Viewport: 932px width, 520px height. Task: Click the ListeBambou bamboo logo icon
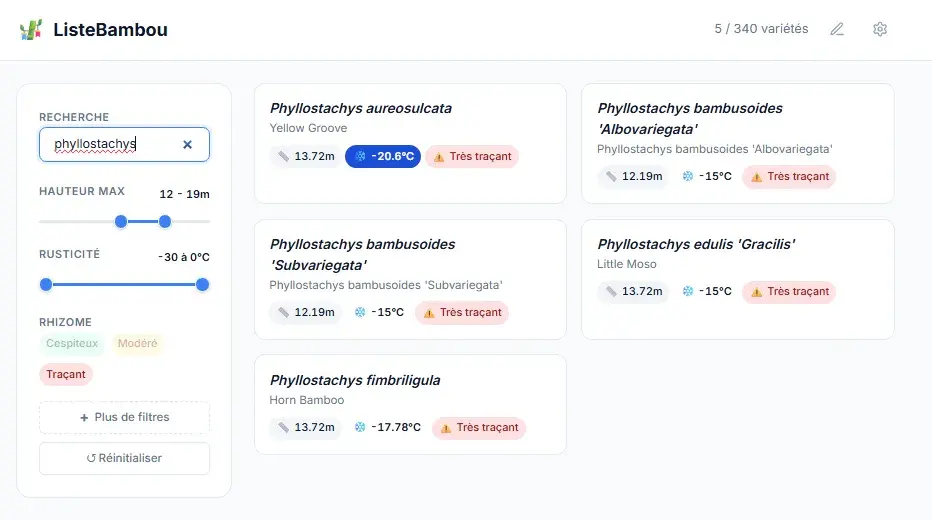pos(31,30)
